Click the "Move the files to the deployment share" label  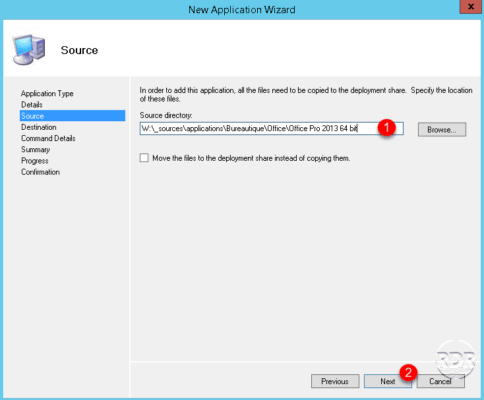(x=251, y=158)
